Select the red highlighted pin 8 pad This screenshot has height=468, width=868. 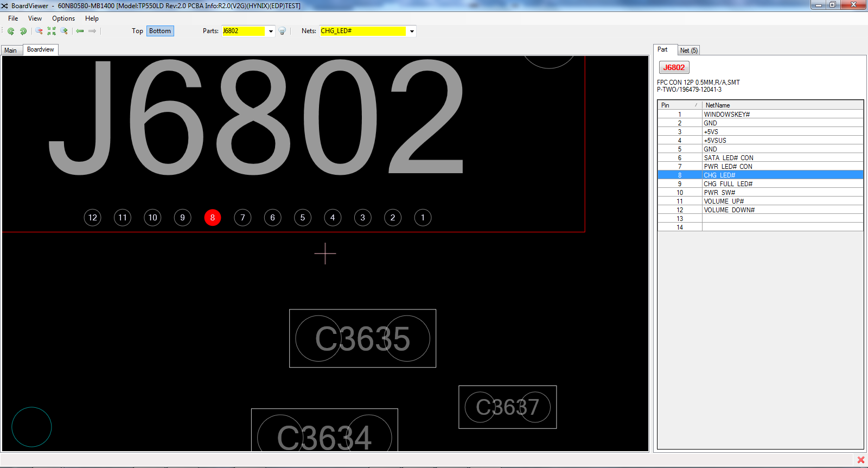[x=213, y=218]
